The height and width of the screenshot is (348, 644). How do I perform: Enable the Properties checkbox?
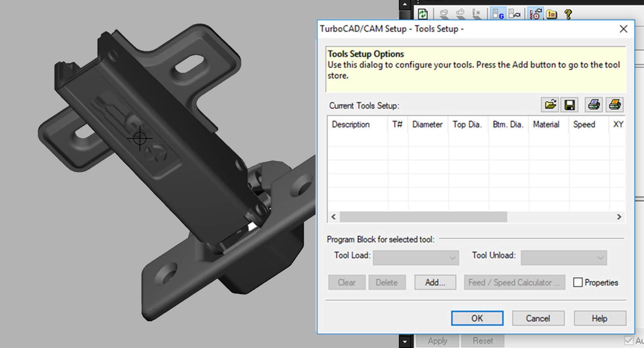(x=578, y=282)
